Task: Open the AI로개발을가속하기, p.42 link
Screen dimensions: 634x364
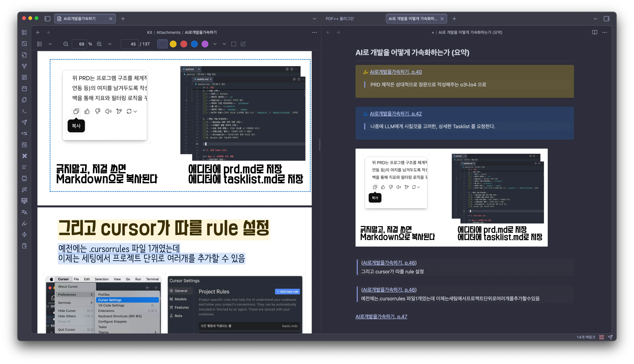Action: [x=395, y=114]
